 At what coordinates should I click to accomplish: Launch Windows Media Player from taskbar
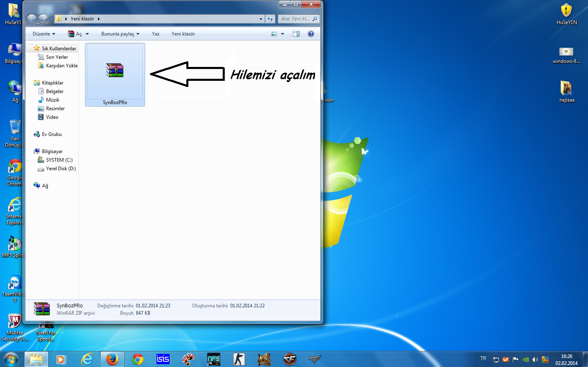click(61, 359)
